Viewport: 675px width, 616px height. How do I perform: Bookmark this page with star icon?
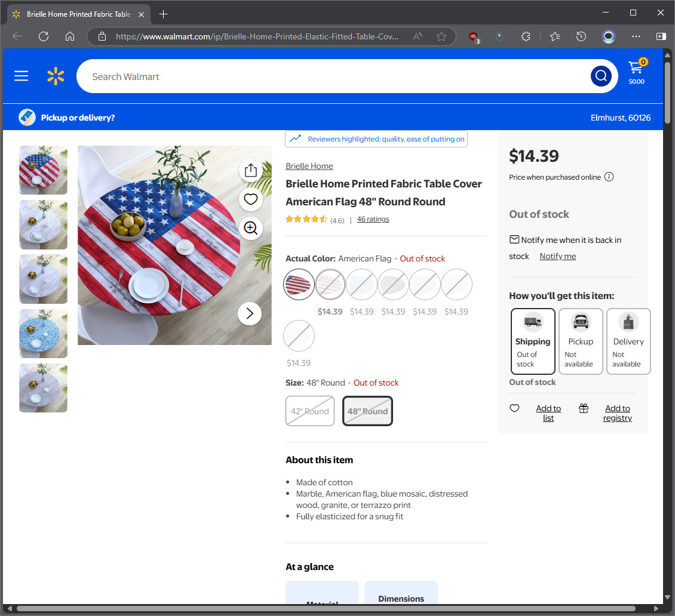click(x=441, y=36)
